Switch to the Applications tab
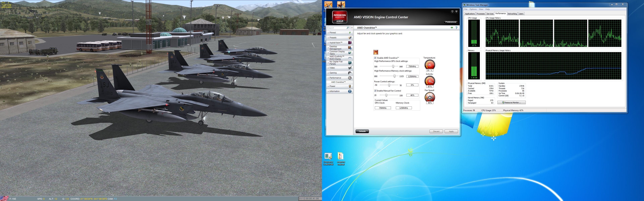Screen dimensions: 644x201 tap(470, 14)
